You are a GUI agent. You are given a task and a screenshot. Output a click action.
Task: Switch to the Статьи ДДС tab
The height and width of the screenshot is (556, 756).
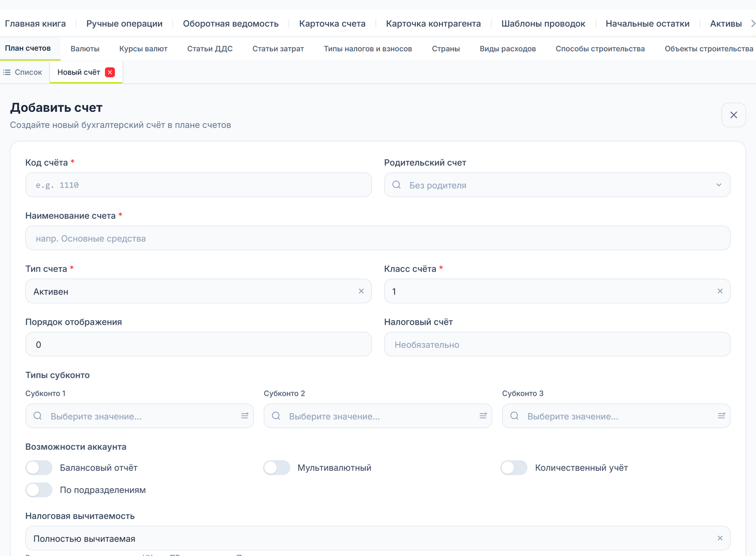click(210, 49)
